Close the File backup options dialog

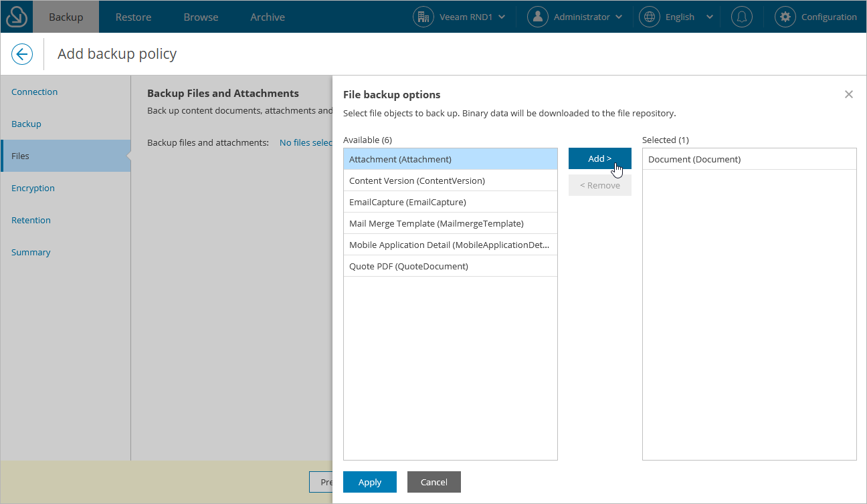pos(848,94)
